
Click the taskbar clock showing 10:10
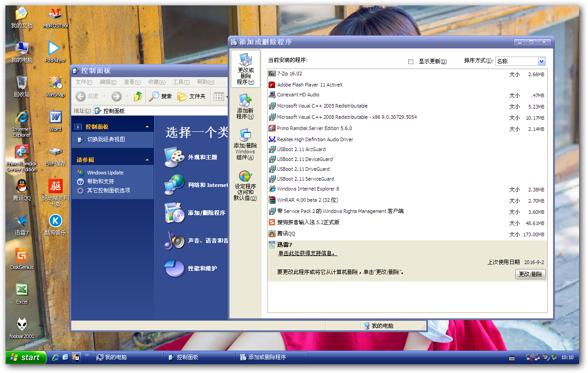tap(567, 358)
